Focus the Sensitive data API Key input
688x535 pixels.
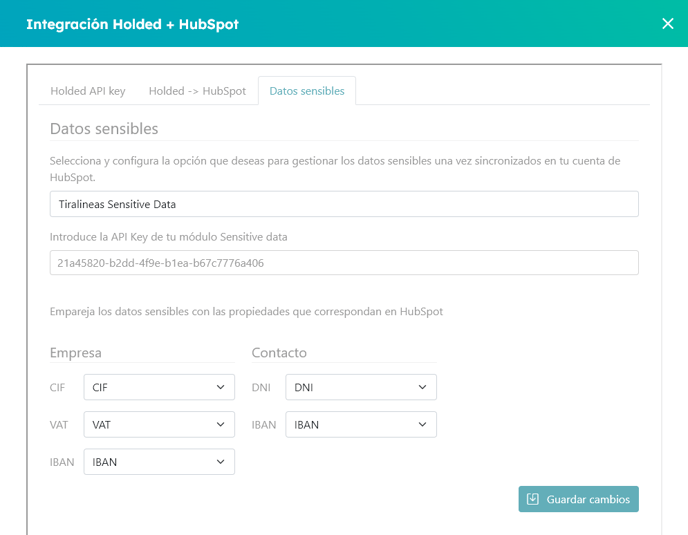click(344, 263)
